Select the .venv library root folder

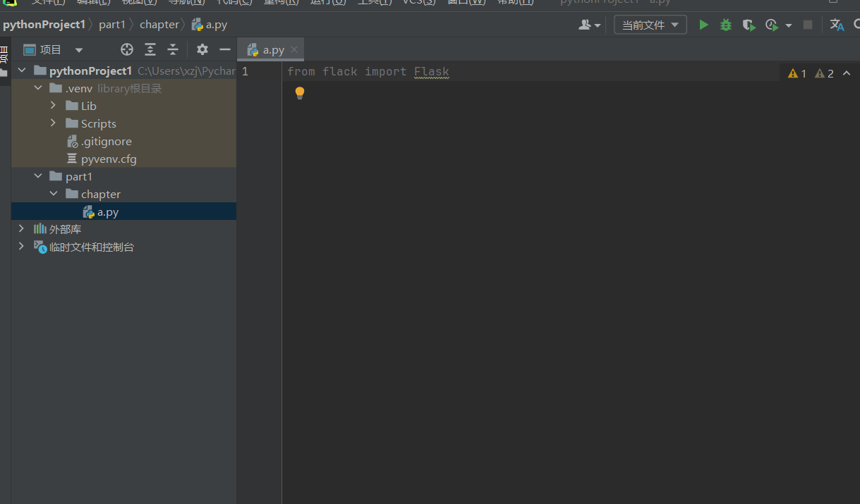coord(123,88)
